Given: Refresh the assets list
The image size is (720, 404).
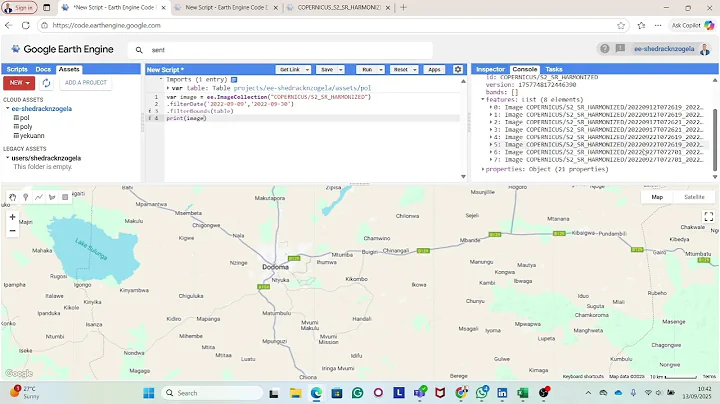Looking at the screenshot, I should pos(46,83).
